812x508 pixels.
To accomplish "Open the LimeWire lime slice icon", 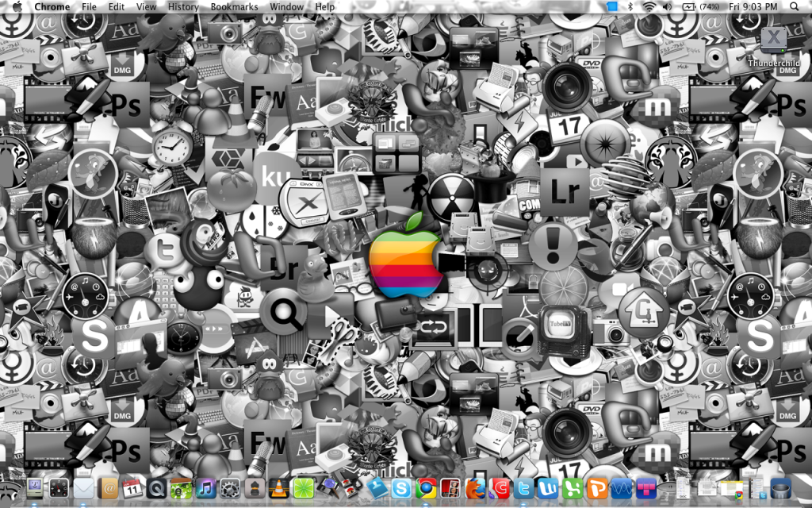I will click(x=304, y=489).
